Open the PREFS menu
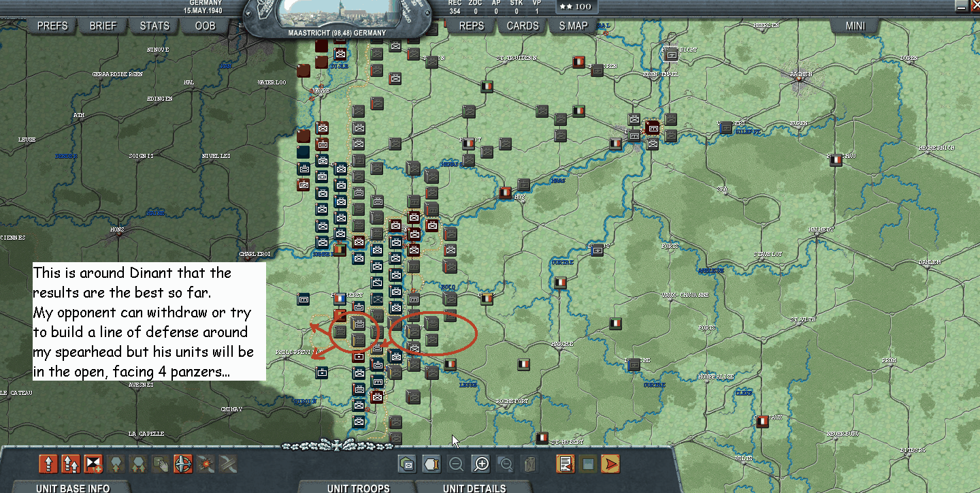 [52, 26]
